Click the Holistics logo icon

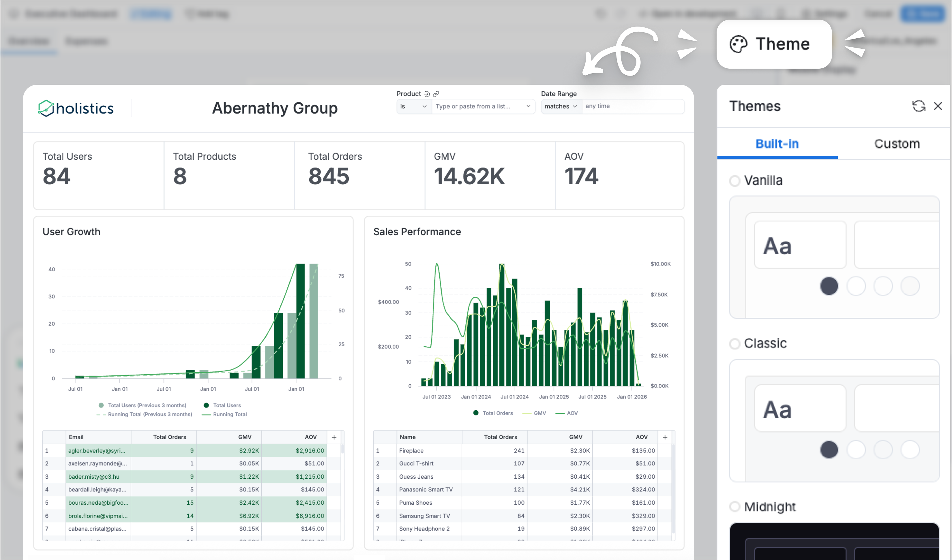point(46,108)
